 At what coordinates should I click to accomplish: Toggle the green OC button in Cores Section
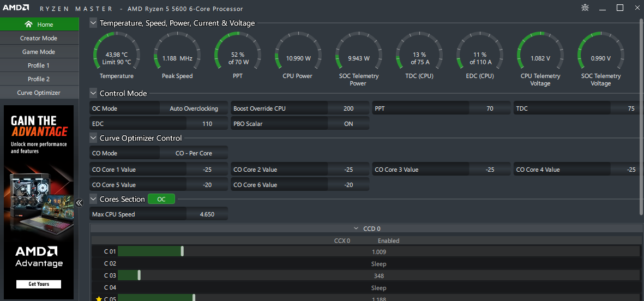pos(161,198)
